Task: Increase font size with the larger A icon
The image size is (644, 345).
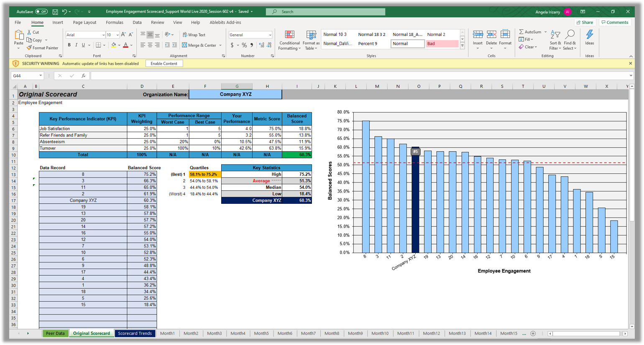Action: pyautogui.click(x=123, y=35)
